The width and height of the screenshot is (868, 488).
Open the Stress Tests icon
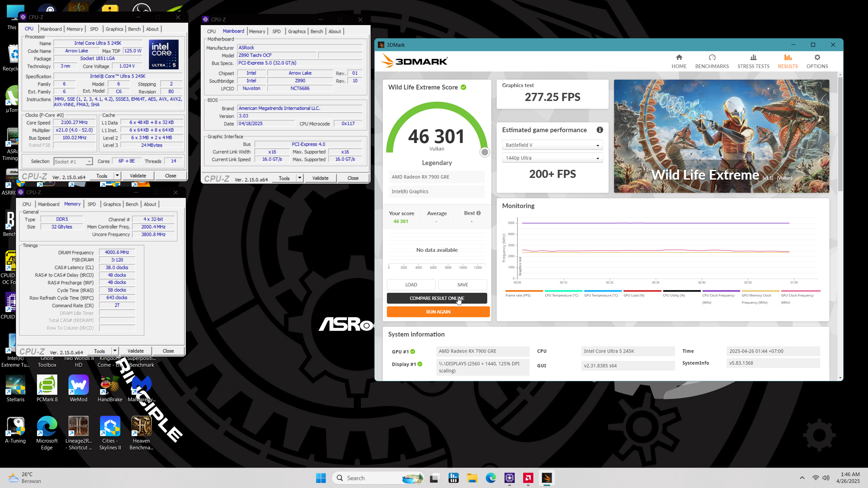[x=753, y=58]
